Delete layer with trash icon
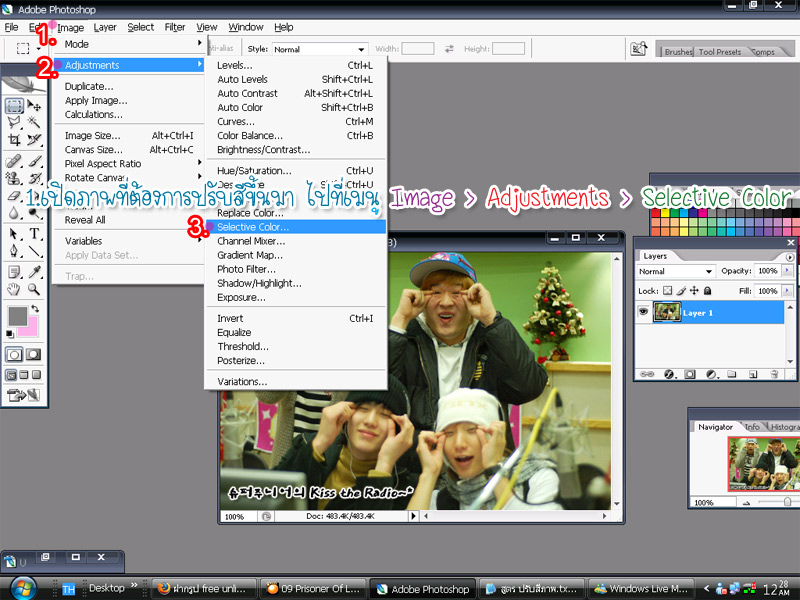Screen dimensions: 800x600 pos(774,374)
